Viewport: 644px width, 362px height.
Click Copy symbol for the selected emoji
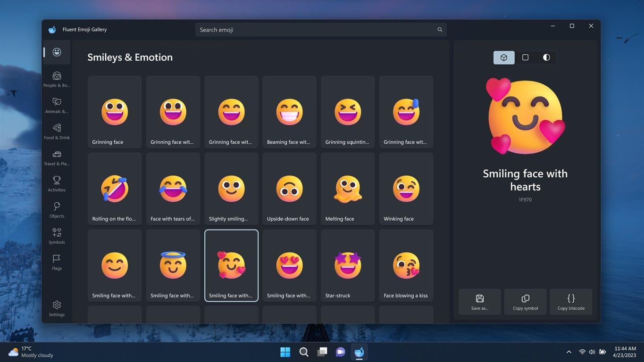525,302
